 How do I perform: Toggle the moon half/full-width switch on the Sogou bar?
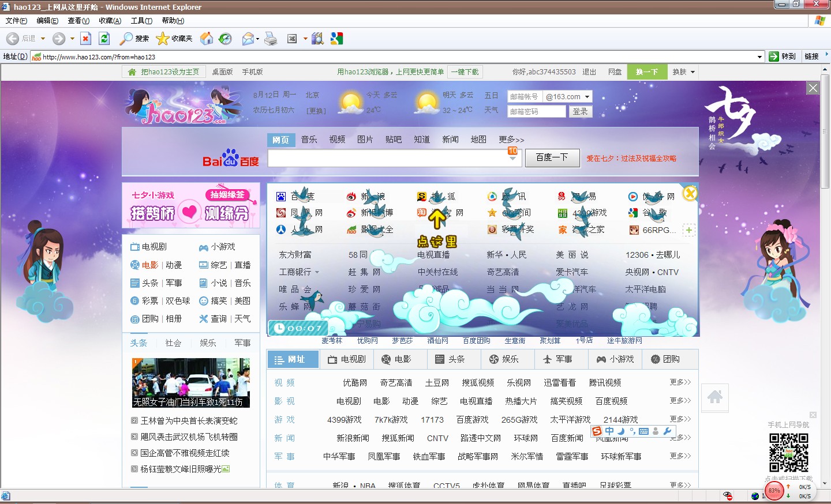click(621, 431)
